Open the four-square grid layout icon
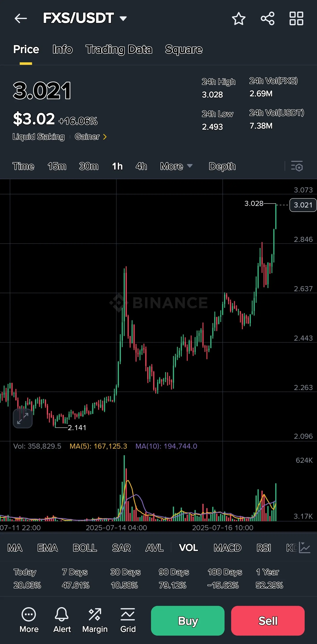Viewport: 317px width, 644px height. coord(296,19)
